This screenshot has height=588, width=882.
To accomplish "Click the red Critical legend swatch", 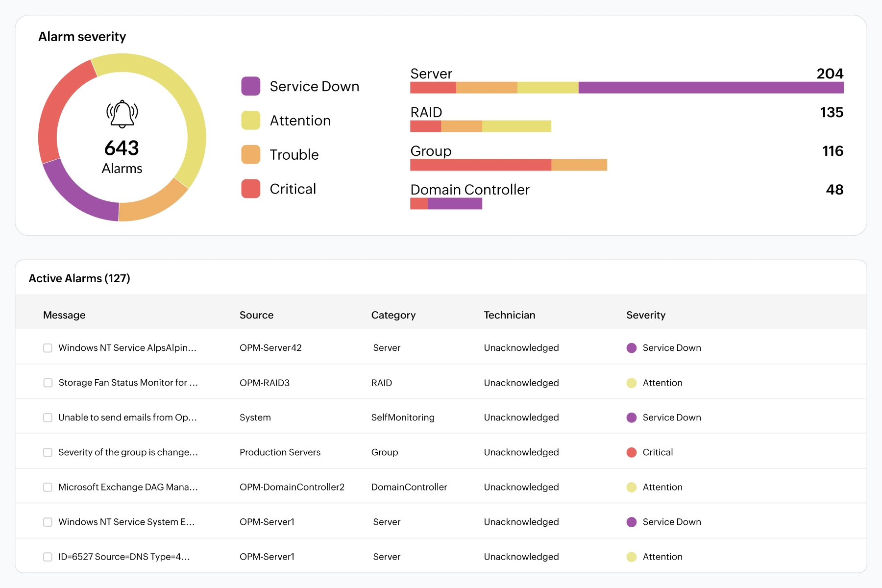I will tap(251, 189).
